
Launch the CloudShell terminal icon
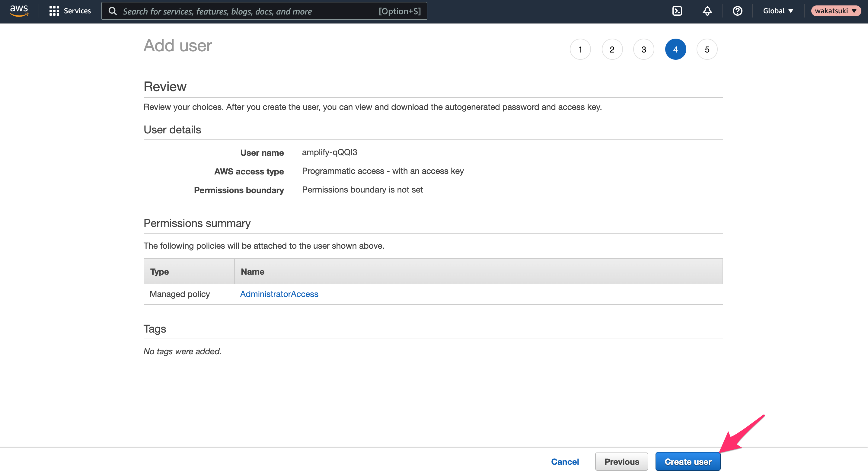pos(677,11)
